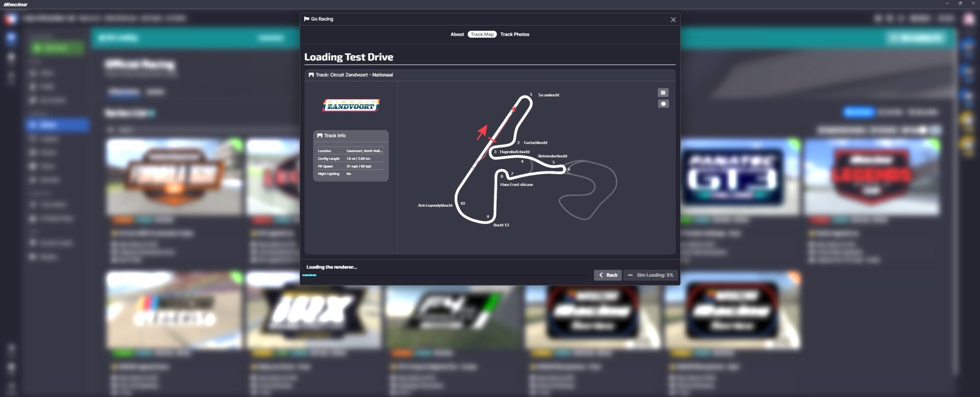Click the Go Racing flag icon
The width and height of the screenshot is (980, 397).
(306, 19)
